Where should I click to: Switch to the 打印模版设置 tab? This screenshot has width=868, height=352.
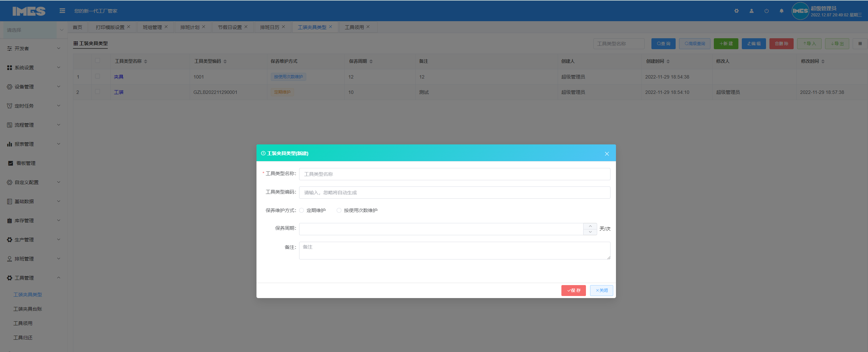110,27
